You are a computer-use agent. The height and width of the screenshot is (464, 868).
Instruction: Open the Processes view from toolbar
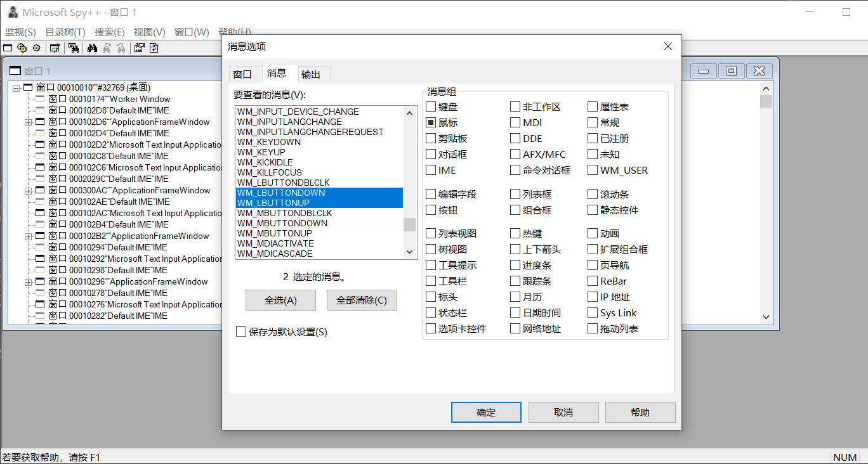pyautogui.click(x=22, y=48)
